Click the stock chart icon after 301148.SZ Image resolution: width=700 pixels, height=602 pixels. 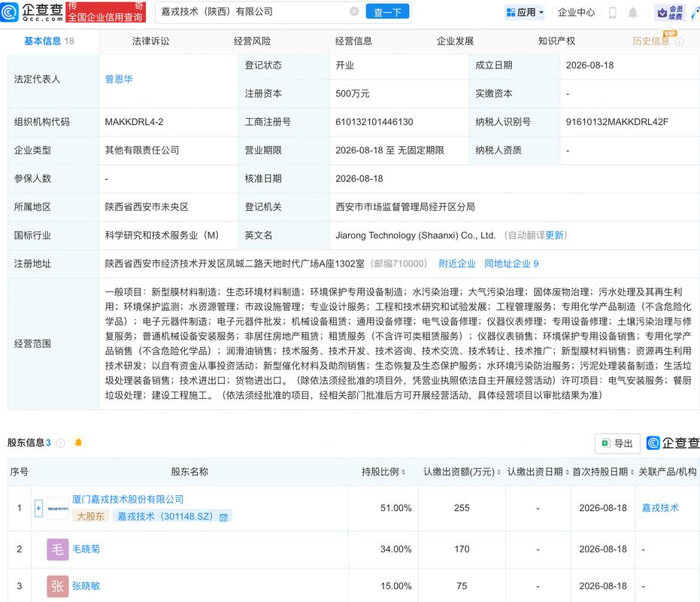(x=223, y=517)
